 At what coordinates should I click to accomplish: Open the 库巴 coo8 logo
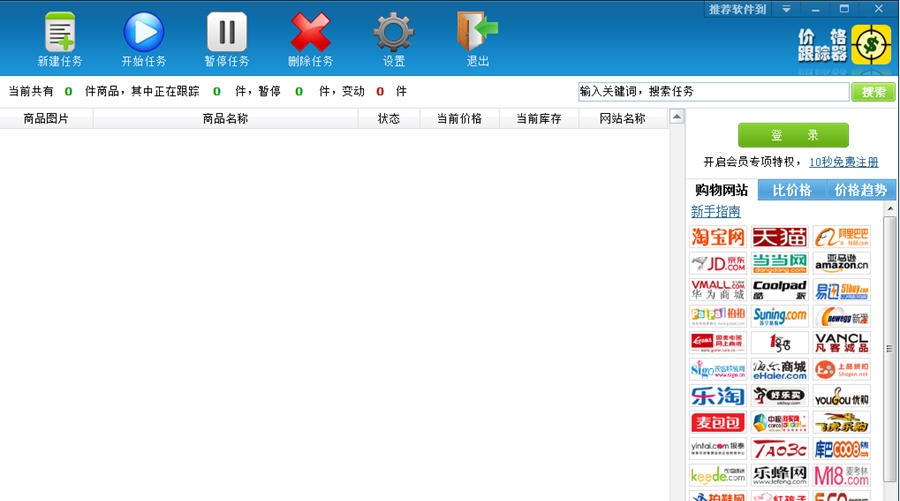point(841,449)
